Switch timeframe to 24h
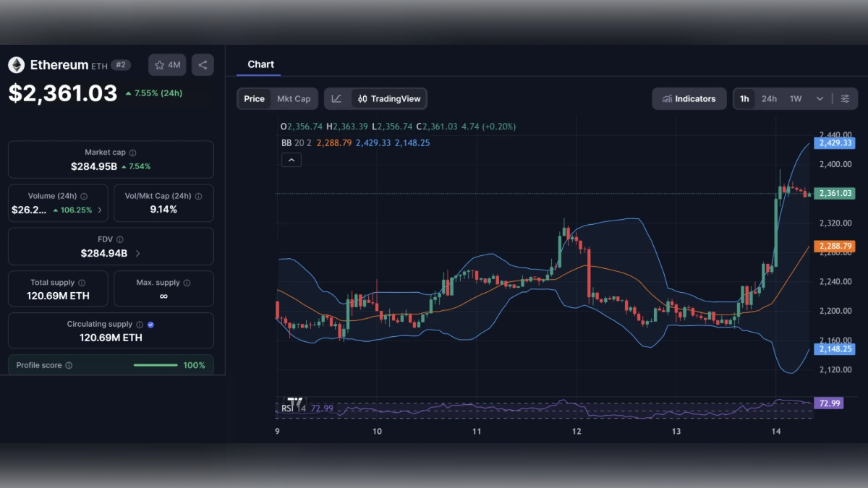The height and width of the screenshot is (488, 868). pyautogui.click(x=769, y=98)
